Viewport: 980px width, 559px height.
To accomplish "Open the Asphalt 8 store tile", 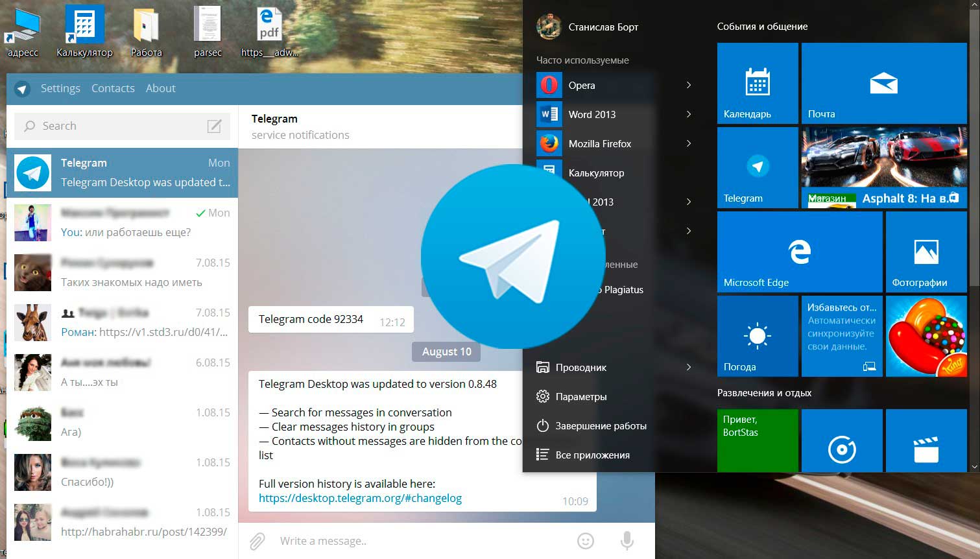I will (x=884, y=167).
